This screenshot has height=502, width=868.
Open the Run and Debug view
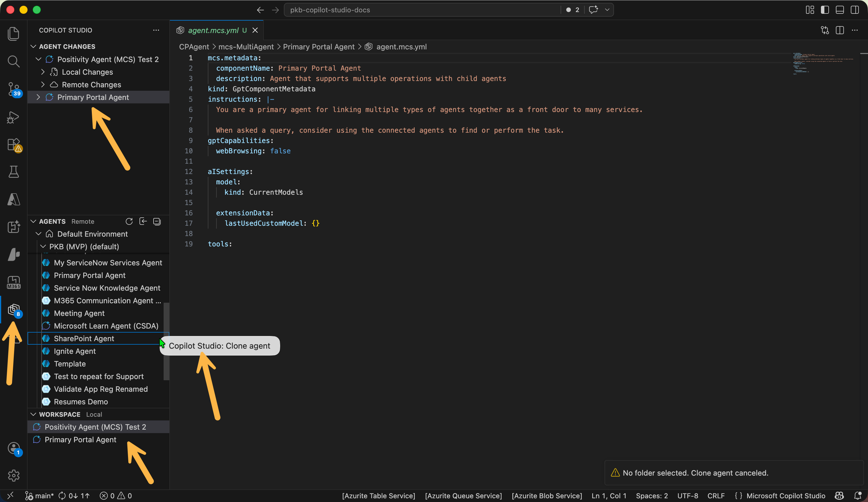coord(13,117)
